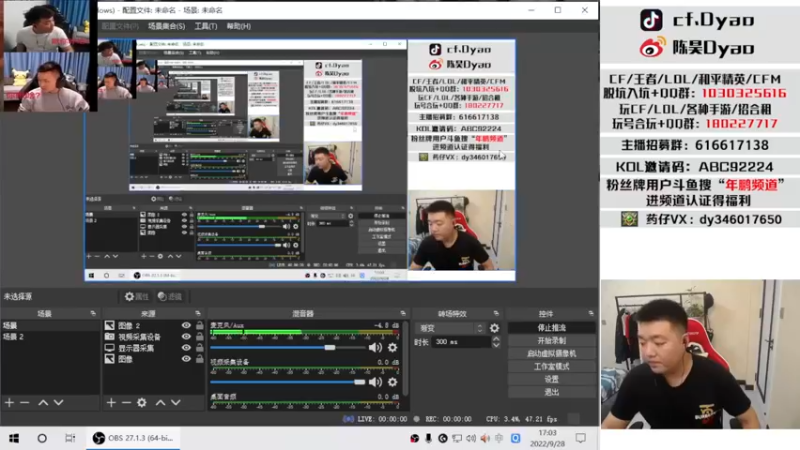Viewport: 800px width, 450px height.
Task: Click Cortana circle on taskbar
Action: pos(42,438)
